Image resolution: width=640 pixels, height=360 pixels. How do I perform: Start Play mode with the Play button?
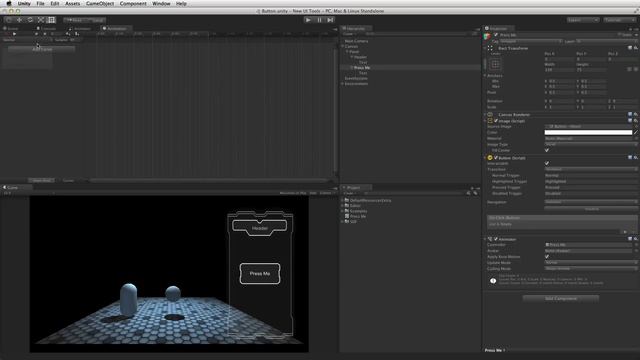pos(308,20)
